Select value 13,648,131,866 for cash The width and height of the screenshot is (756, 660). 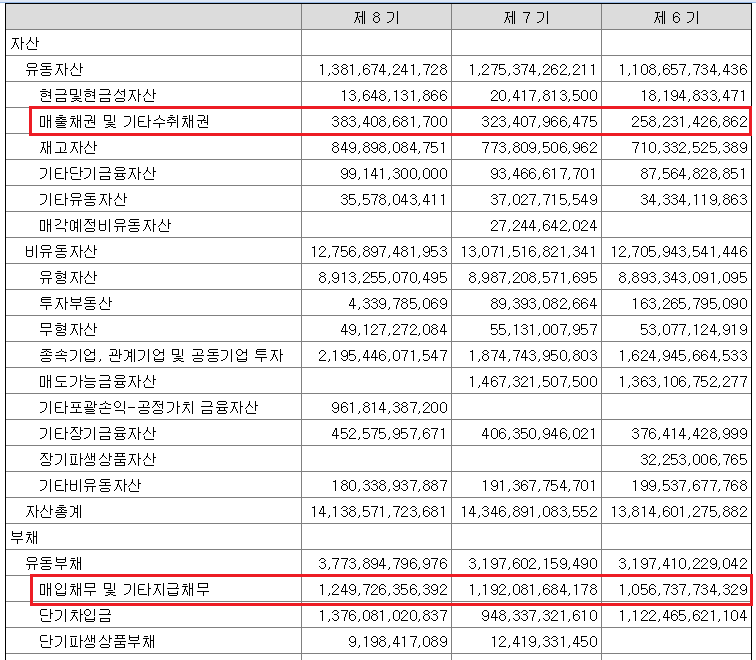394,95
